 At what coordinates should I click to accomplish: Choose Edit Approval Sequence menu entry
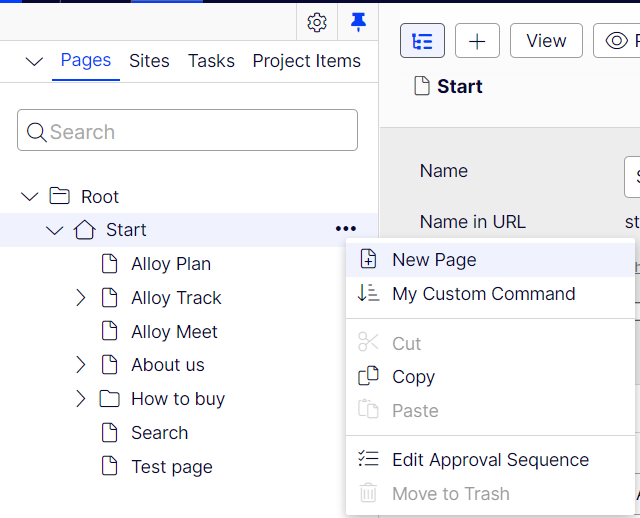coord(490,460)
